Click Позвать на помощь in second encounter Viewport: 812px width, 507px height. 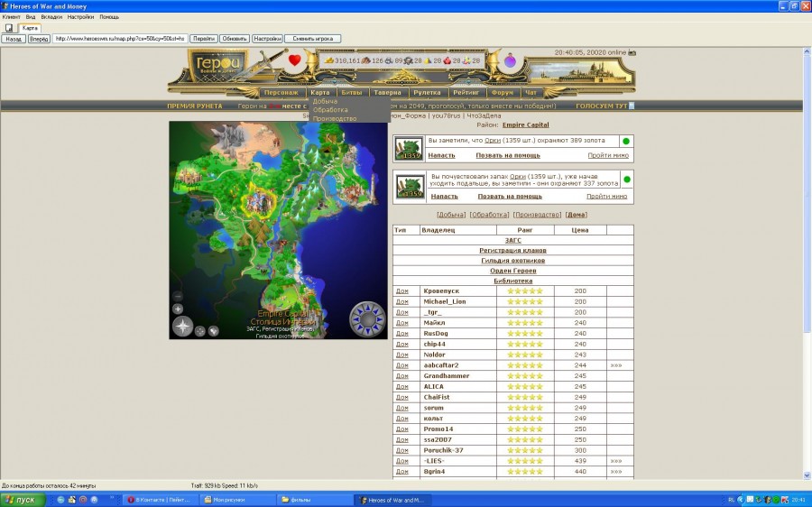pyautogui.click(x=510, y=197)
